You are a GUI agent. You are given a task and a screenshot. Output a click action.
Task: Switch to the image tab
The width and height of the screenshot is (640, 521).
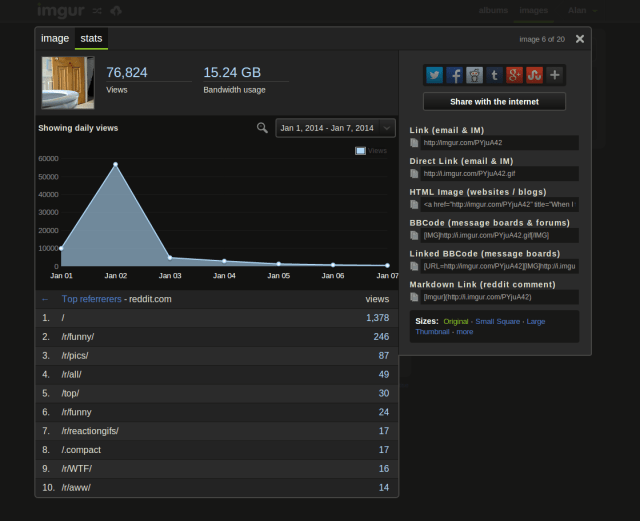coord(55,39)
